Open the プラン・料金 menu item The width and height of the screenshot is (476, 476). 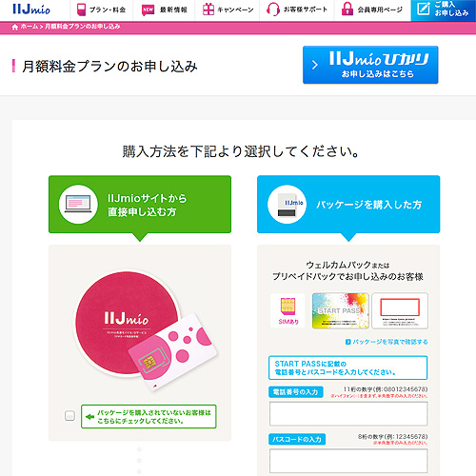point(102,10)
